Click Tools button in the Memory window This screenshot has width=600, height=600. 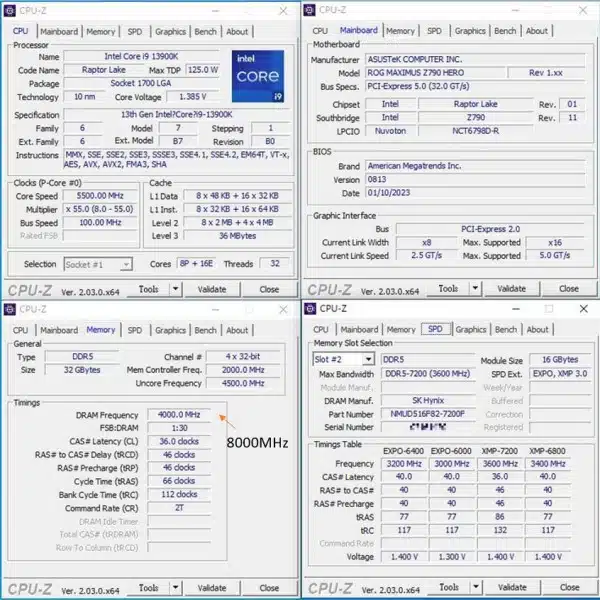point(148,587)
